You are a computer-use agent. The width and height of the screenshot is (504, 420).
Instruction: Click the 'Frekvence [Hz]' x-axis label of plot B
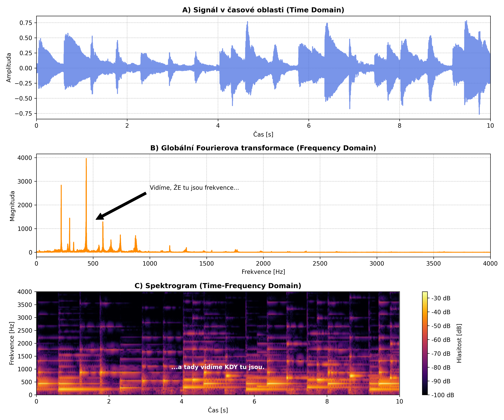(x=263, y=272)
